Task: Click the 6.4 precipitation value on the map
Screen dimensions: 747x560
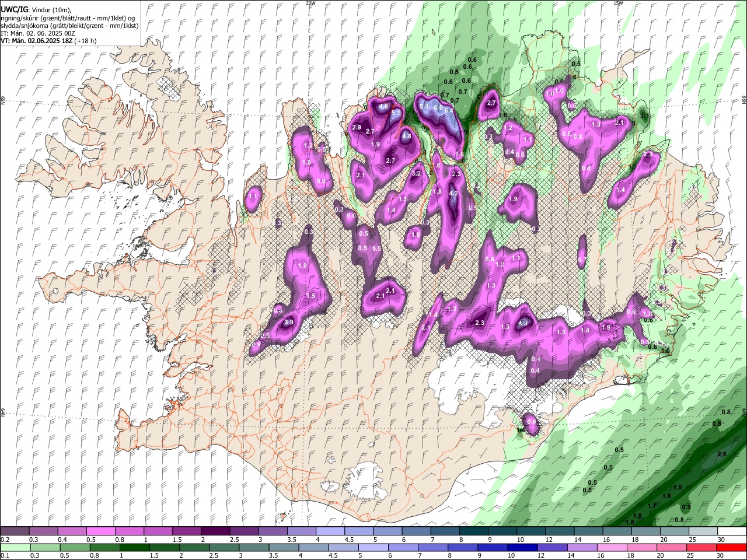Action: click(449, 110)
